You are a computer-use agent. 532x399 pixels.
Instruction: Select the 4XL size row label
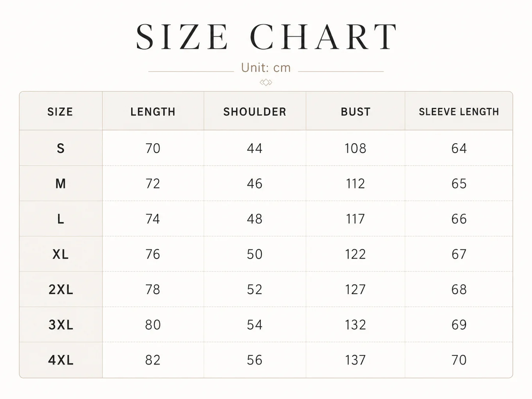tap(61, 360)
